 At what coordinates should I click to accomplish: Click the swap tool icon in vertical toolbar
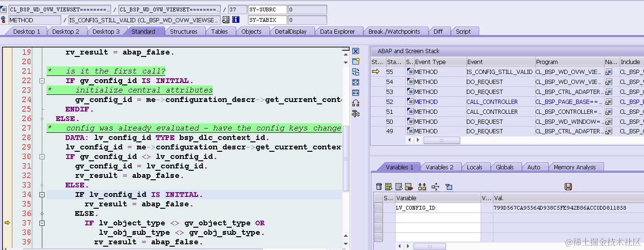pos(355,72)
